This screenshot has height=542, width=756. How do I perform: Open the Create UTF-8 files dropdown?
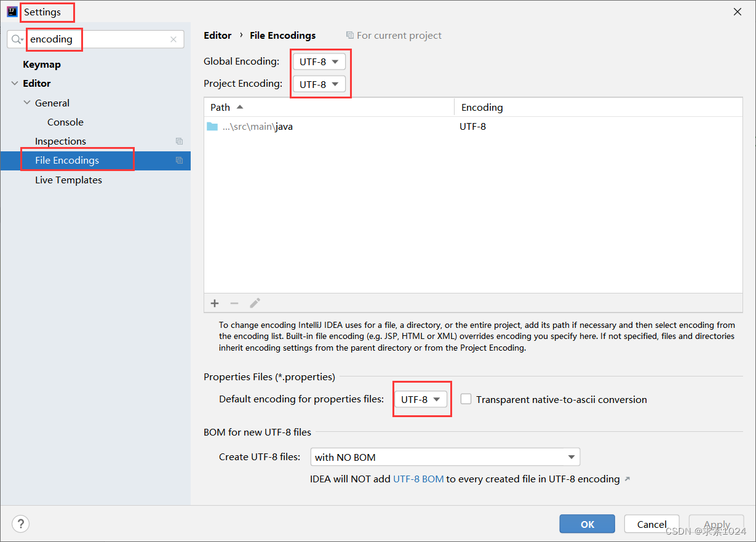[x=445, y=457]
